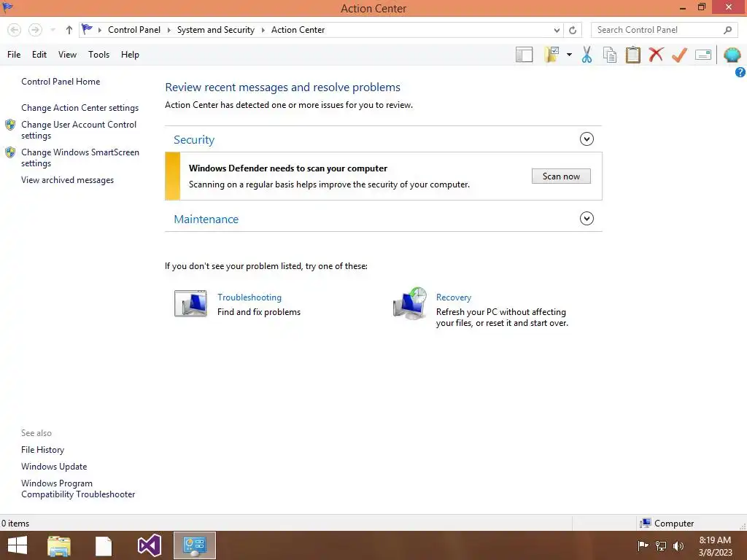Viewport: 747px width, 560px height.
Task: Select System and Security in breadcrumb
Action: [216, 30]
